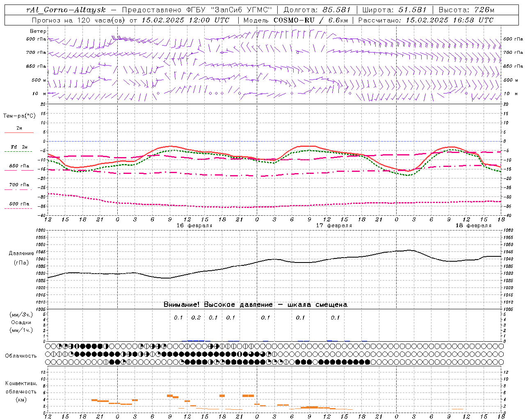Click the (мм/1ч.) precipitation unit label
Image resolution: width=525 pixels, height=420 pixels.
click(x=21, y=330)
